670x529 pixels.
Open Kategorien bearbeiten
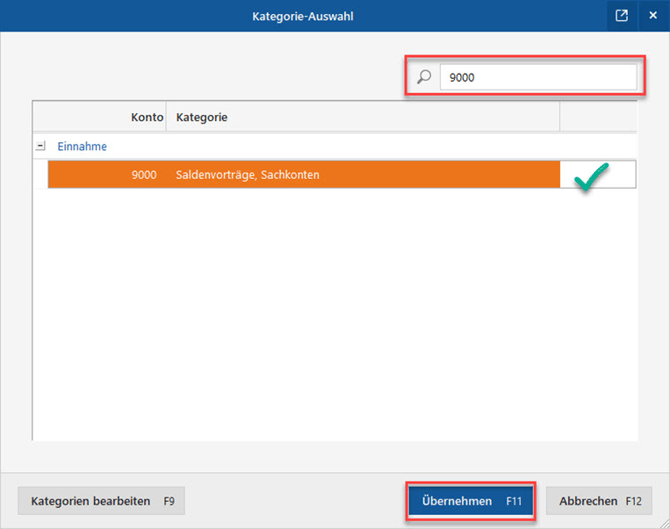point(91,501)
